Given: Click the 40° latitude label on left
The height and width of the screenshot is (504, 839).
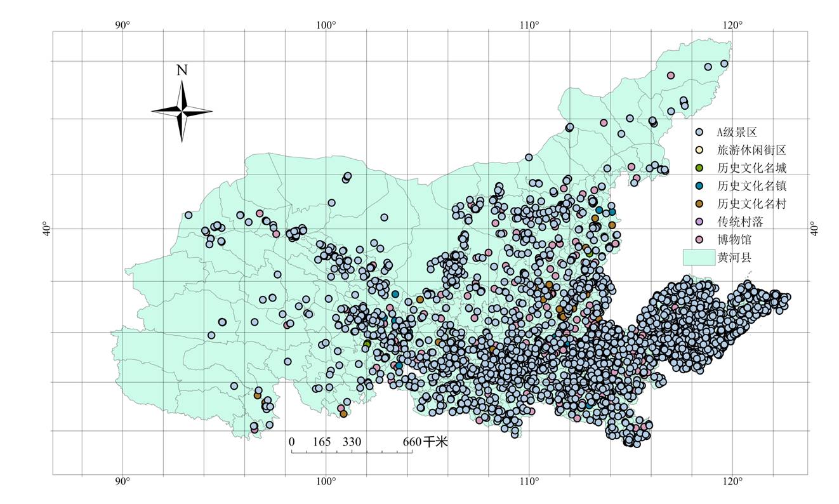Looking at the screenshot, I should coord(45,229).
